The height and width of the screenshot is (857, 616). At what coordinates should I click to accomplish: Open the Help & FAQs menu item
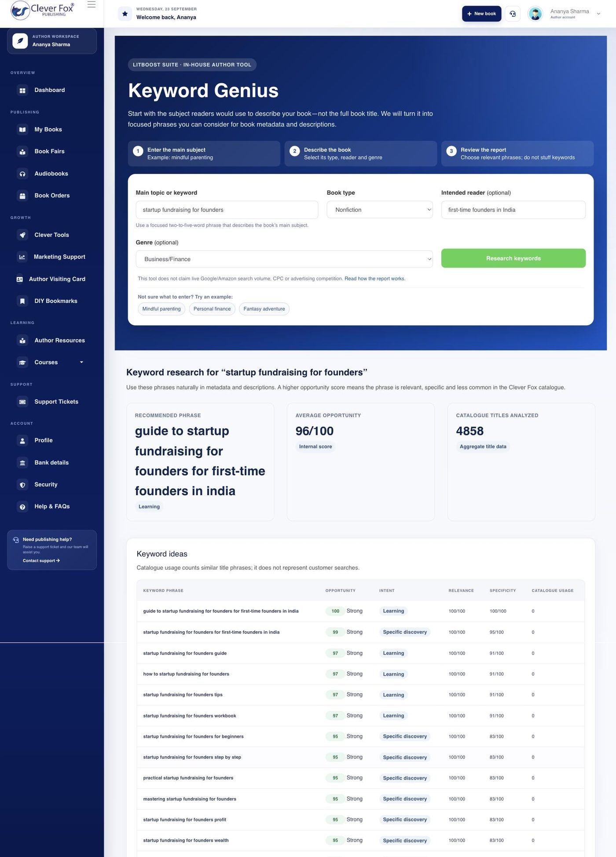pyautogui.click(x=52, y=507)
